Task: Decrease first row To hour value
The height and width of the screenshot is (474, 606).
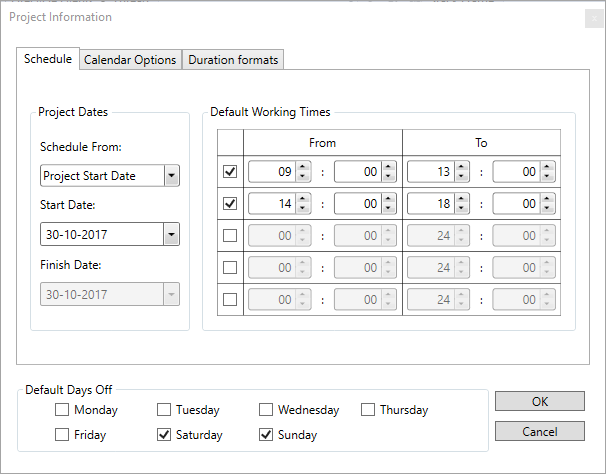Action: pos(460,178)
